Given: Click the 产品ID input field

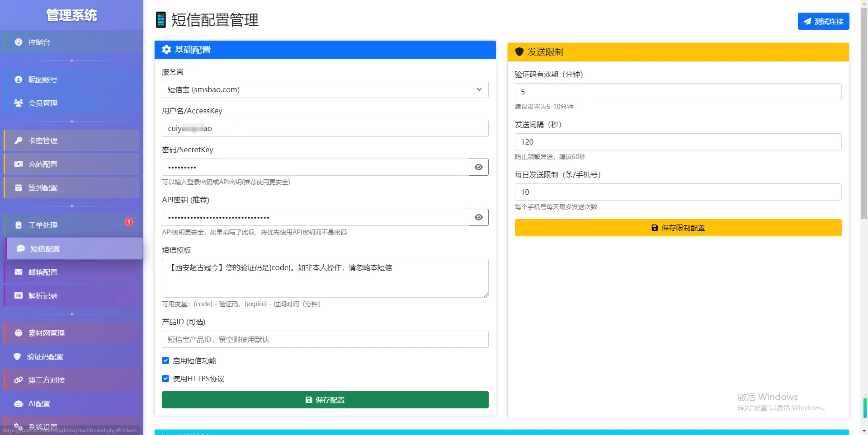Looking at the screenshot, I should pyautogui.click(x=325, y=339).
